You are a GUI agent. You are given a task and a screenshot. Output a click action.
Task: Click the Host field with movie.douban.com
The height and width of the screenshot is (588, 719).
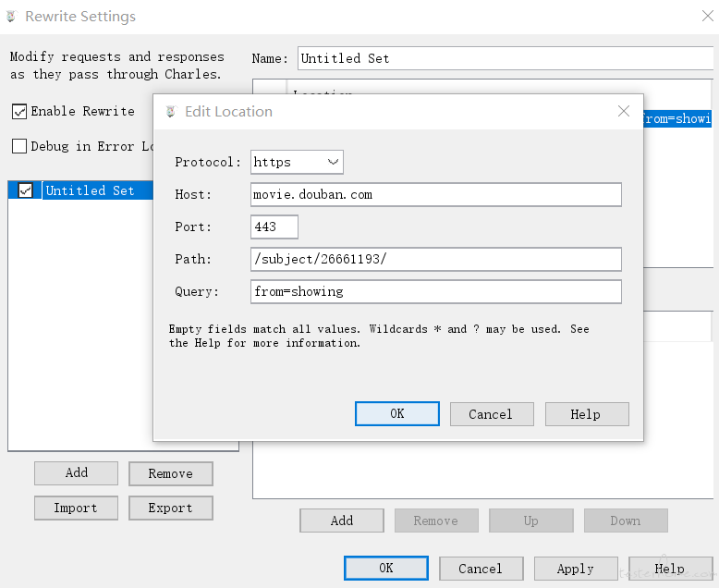435,194
